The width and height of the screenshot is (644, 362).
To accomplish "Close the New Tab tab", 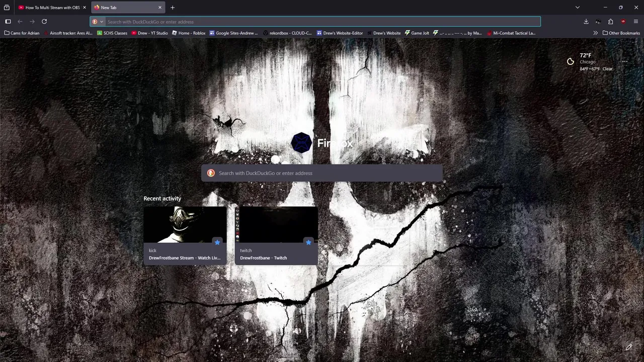I will click(160, 8).
